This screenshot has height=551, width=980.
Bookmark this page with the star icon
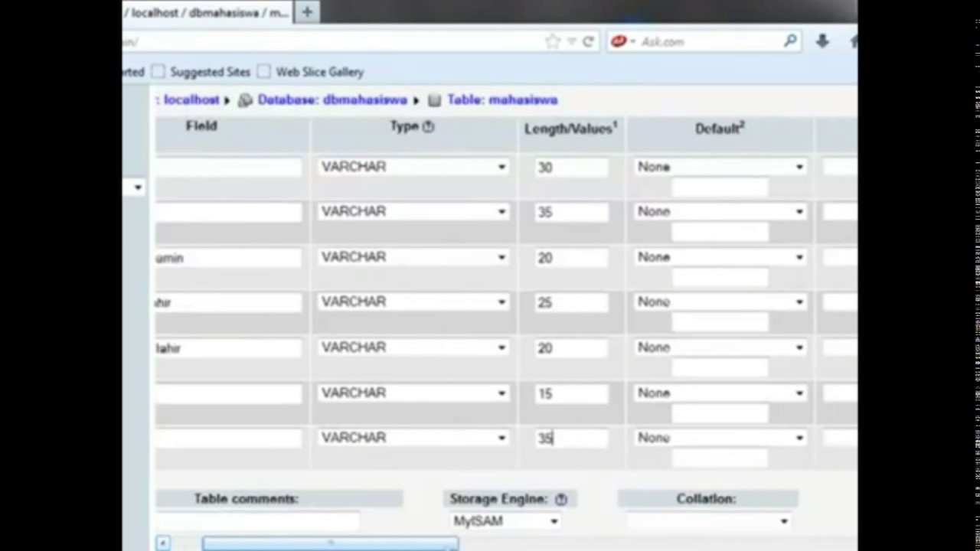(x=553, y=41)
